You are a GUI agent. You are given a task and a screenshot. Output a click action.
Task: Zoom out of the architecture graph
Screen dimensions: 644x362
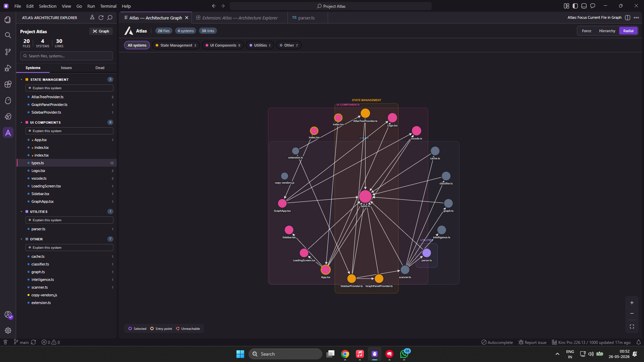click(632, 313)
